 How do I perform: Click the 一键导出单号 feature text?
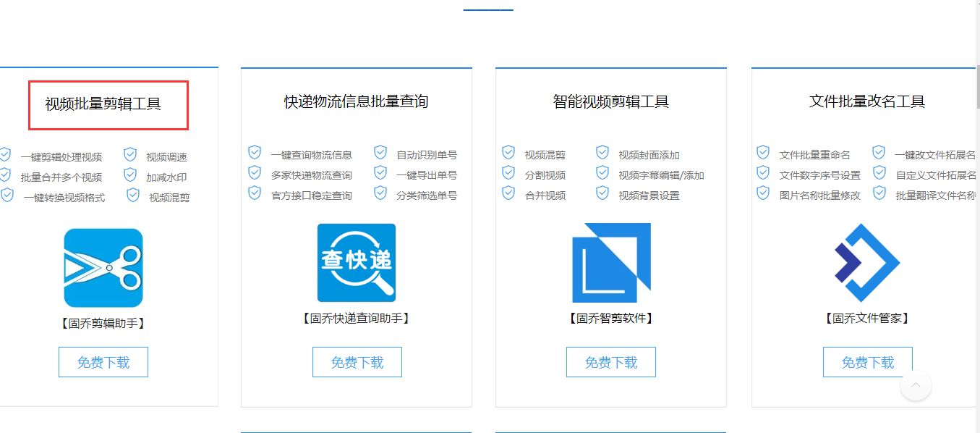coord(427,175)
